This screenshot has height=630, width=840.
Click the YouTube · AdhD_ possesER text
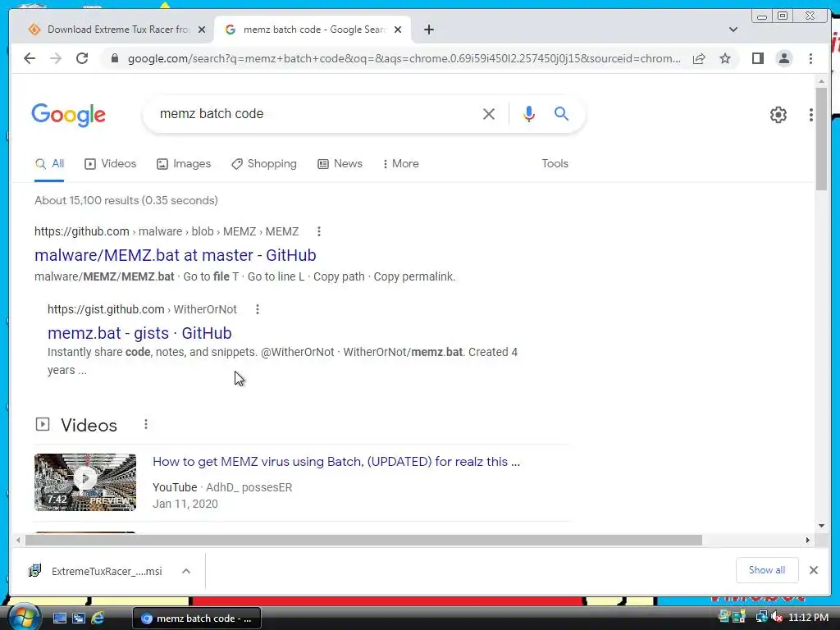pos(222,487)
